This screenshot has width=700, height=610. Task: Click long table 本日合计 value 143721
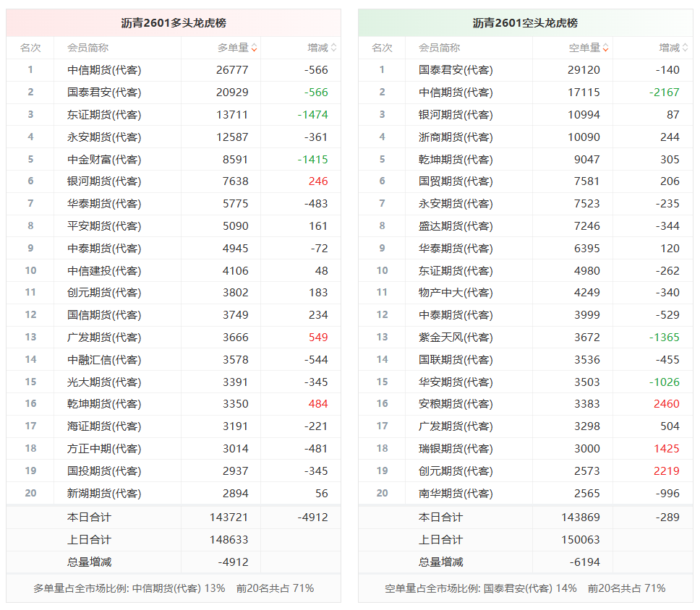(229, 517)
